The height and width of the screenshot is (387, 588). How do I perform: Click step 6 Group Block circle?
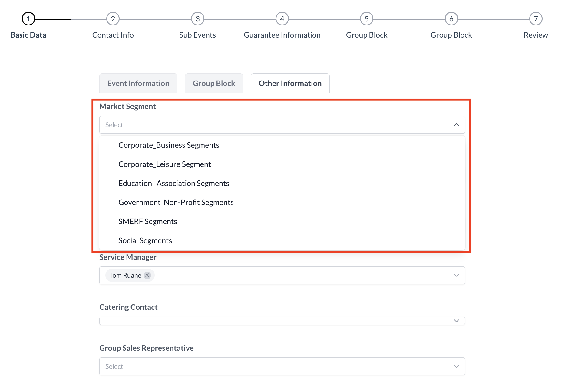(x=451, y=18)
